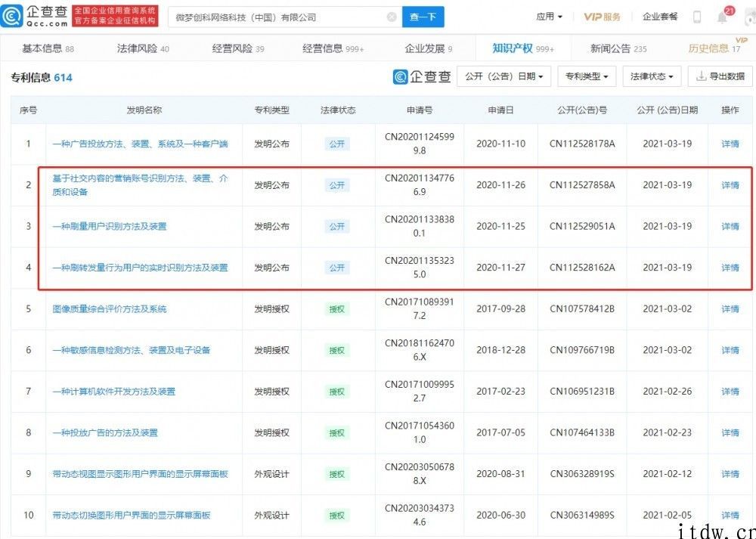The width and height of the screenshot is (756, 539).
Task: Switch to the 企业发展 tab
Action: [428, 48]
